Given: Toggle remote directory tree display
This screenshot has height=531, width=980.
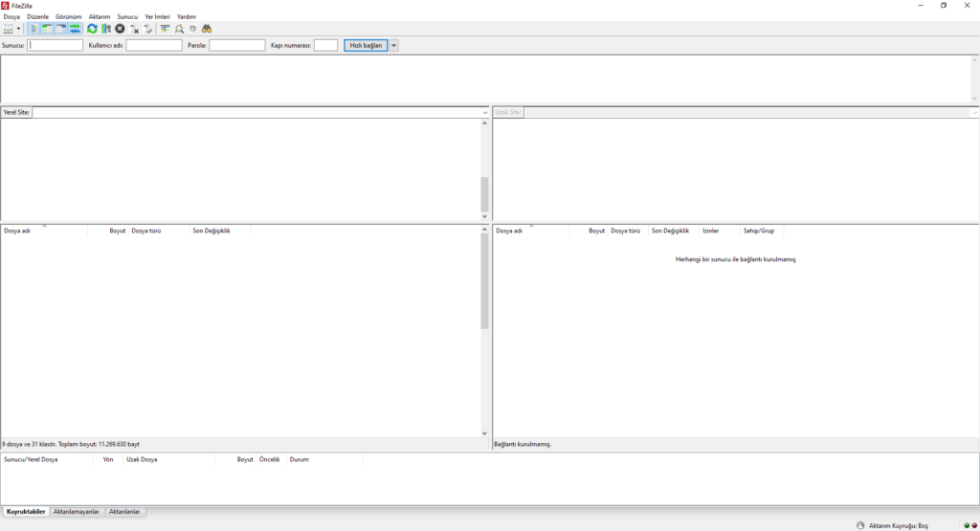Looking at the screenshot, I should tap(60, 29).
